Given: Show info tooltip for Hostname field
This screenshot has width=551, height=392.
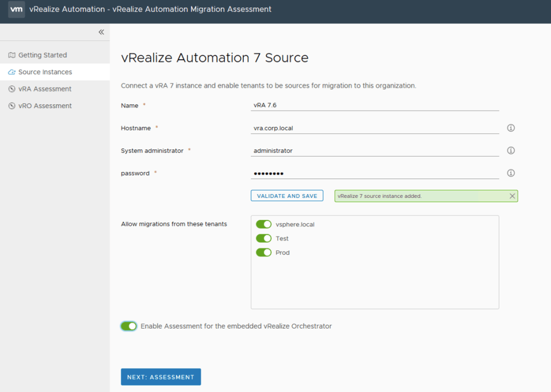Looking at the screenshot, I should tap(511, 128).
